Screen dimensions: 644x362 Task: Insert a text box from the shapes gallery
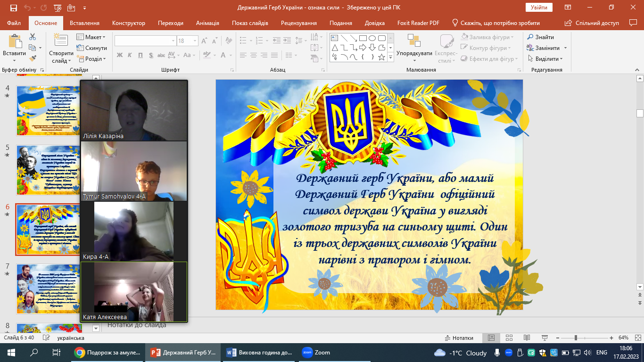(x=335, y=38)
